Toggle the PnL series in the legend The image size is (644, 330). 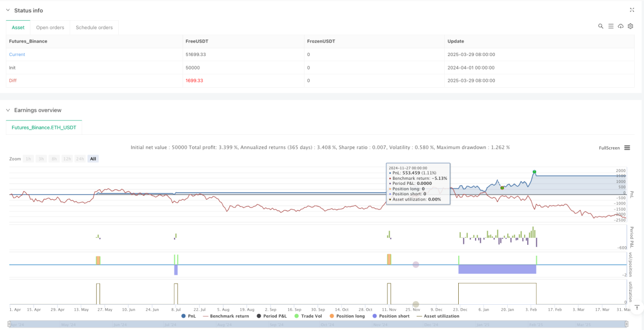tap(189, 316)
